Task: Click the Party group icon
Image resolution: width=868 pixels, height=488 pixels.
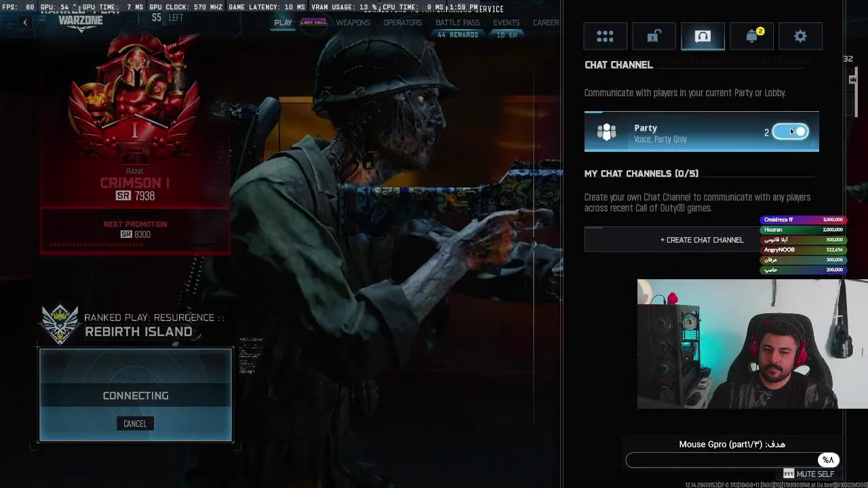Action: 606,131
